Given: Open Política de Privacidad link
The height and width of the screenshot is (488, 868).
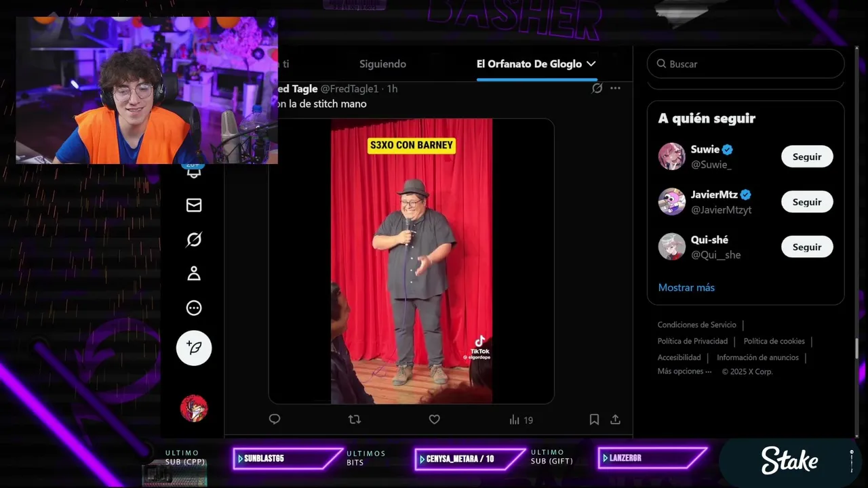Looking at the screenshot, I should [x=692, y=342].
